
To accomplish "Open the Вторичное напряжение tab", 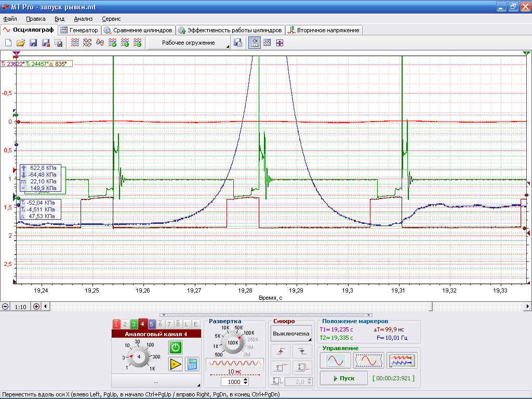I will (324, 30).
